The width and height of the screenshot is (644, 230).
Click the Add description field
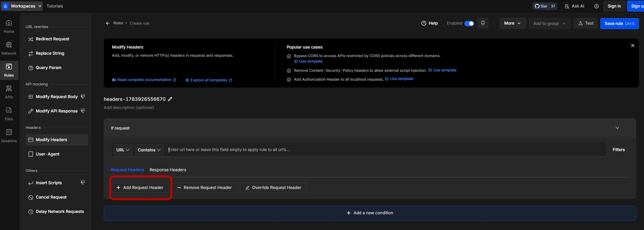click(129, 108)
